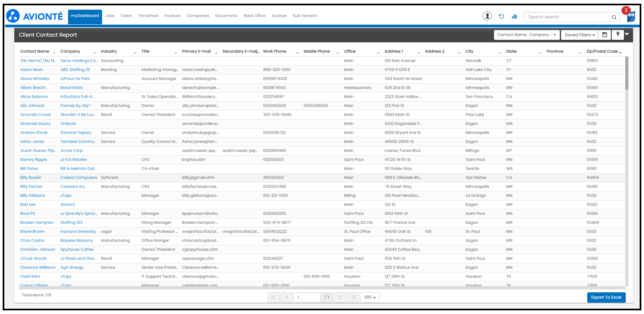This screenshot has width=644, height=314.
Task: Open the Bayless Masonry company link
Action: pyautogui.click(x=77, y=240)
